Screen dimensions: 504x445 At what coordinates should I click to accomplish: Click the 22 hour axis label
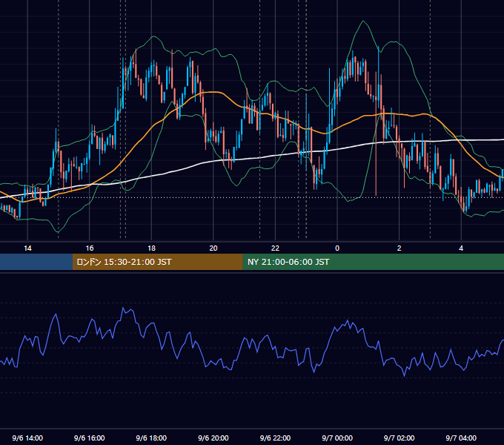pos(275,248)
